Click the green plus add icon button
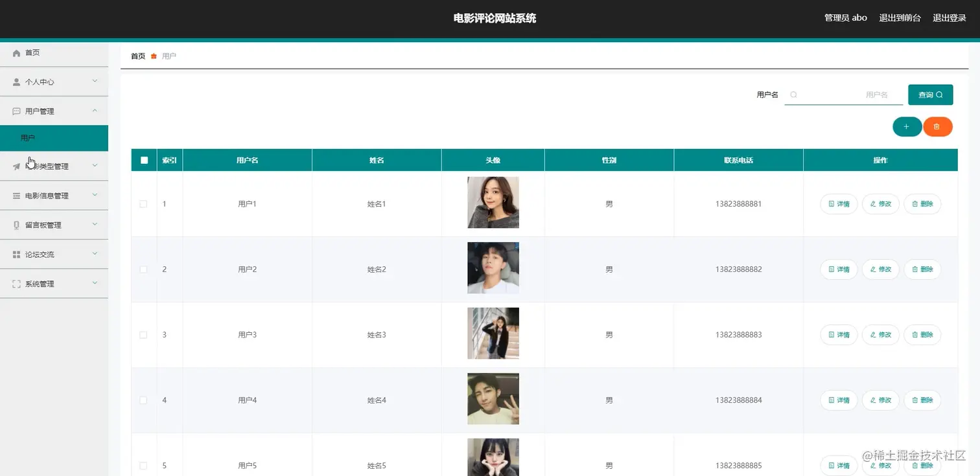The height and width of the screenshot is (476, 980). (907, 127)
